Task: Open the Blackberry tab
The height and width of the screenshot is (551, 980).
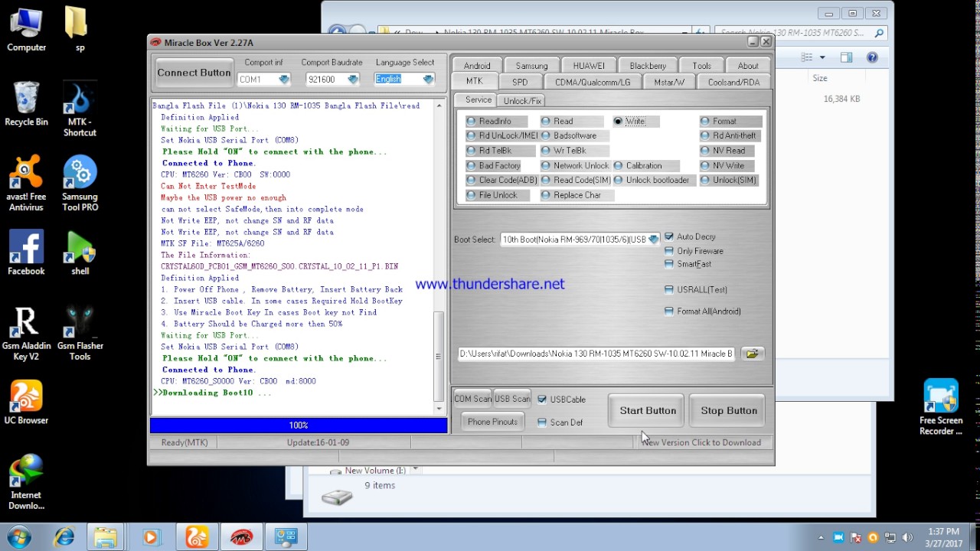Action: click(648, 66)
